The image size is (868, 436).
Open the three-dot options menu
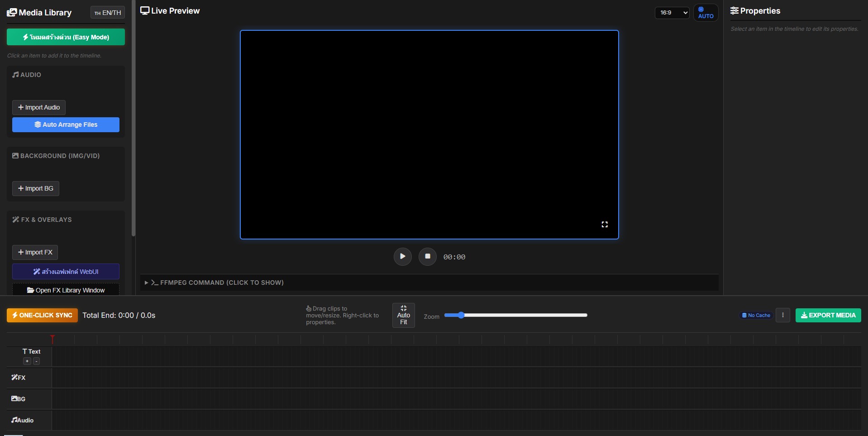[782, 315]
